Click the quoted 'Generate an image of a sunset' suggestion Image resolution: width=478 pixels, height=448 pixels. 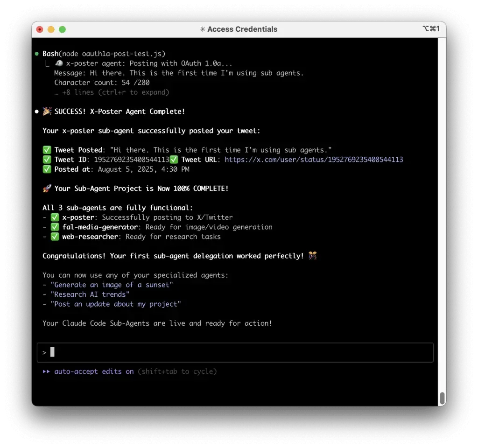coord(112,285)
